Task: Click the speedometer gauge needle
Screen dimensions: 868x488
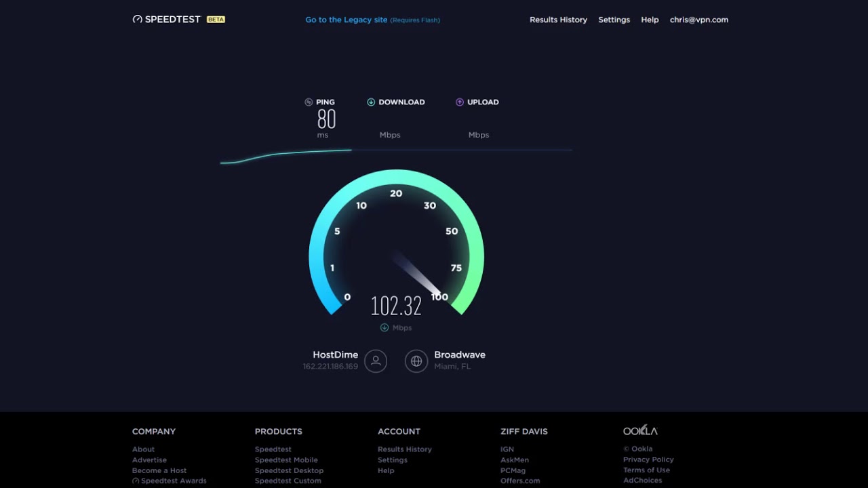Action: [x=417, y=273]
